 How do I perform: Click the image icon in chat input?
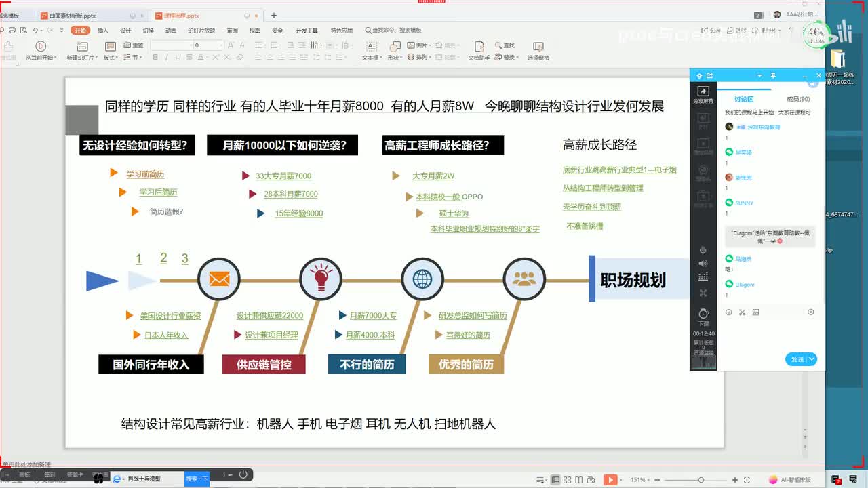756,312
